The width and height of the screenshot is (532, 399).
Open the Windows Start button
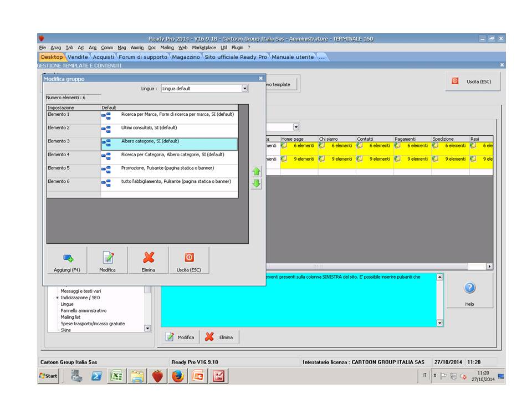pyautogui.click(x=48, y=376)
